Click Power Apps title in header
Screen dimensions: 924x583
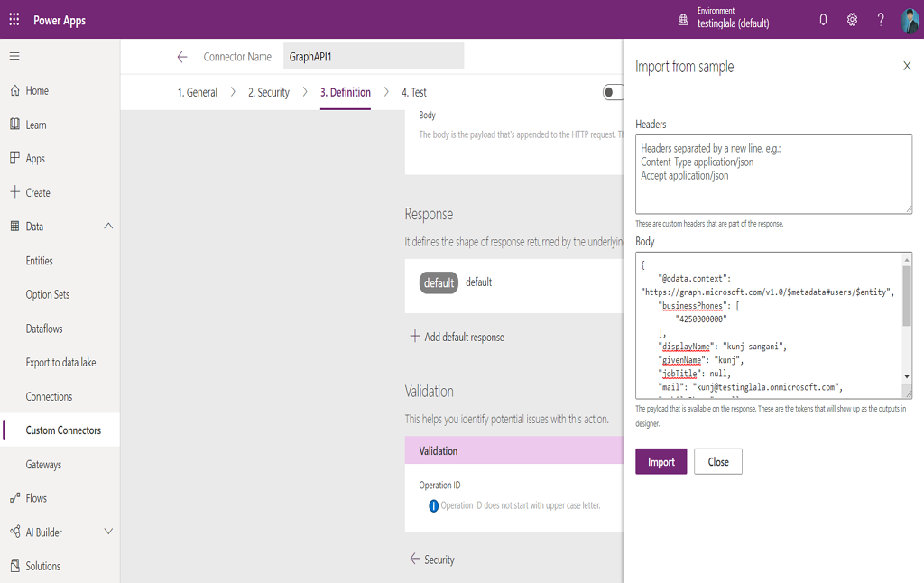pyautogui.click(x=60, y=20)
